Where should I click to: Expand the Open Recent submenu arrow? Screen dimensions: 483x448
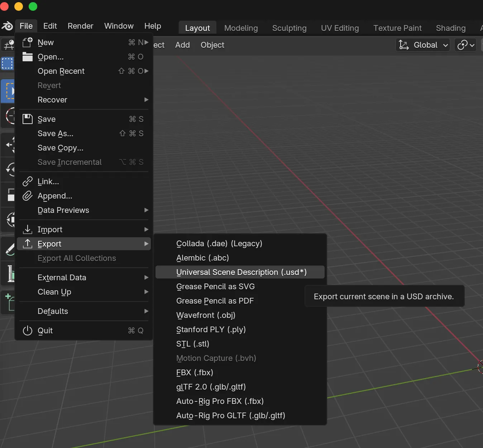[x=147, y=71]
